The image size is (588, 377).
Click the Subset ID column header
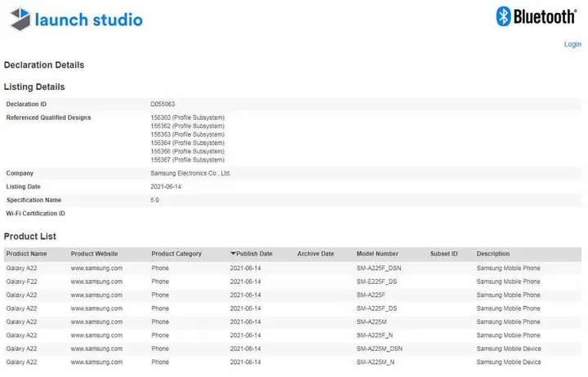[443, 254]
